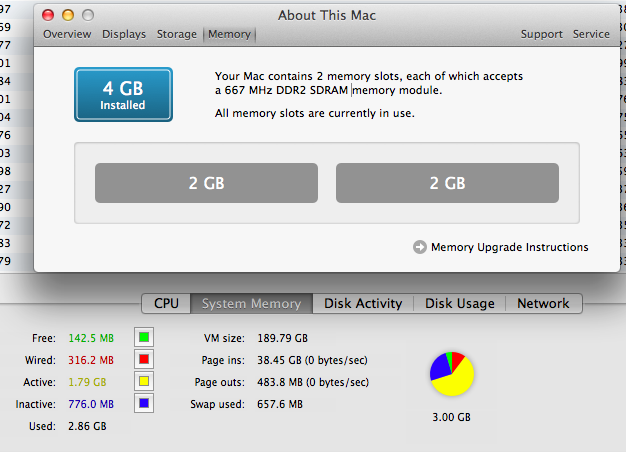Click the memory usage pie chart

[x=452, y=374]
